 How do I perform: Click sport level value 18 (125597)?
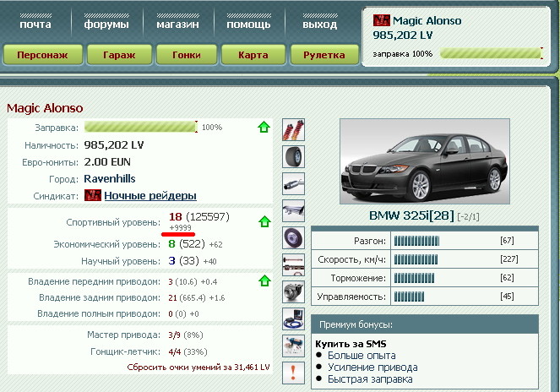coord(199,216)
